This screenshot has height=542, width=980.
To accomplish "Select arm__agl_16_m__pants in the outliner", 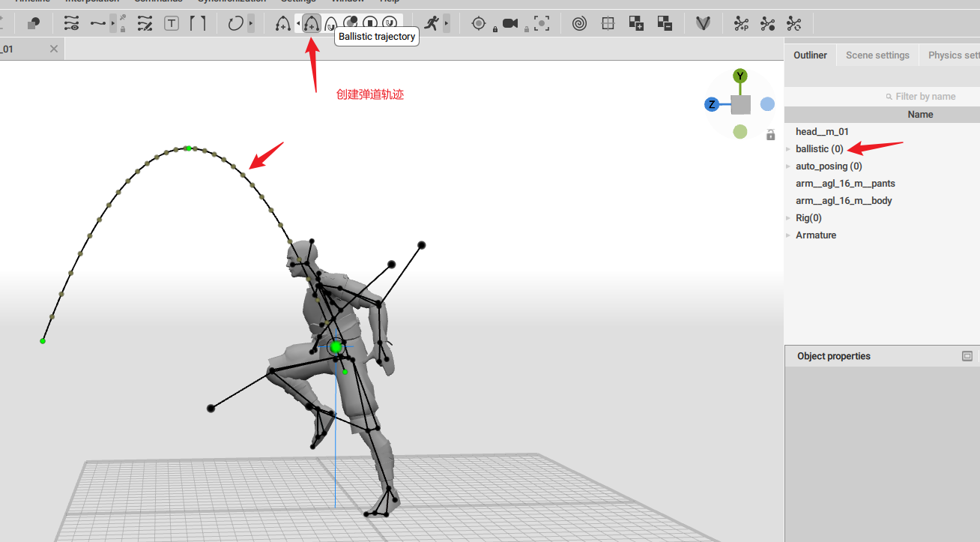I will [x=845, y=184].
